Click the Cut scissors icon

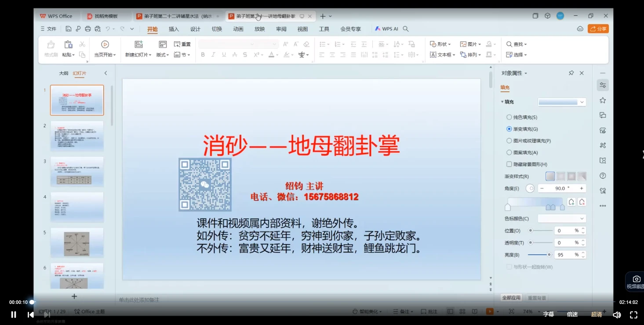click(x=82, y=44)
